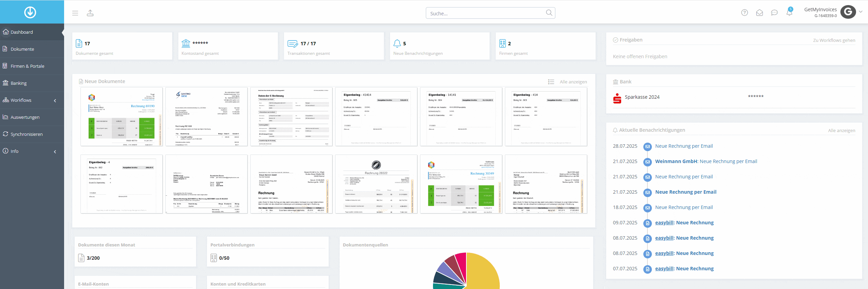The width and height of the screenshot is (868, 289).
Task: Click the envelope icon for 28.07.2025 notification
Action: [x=647, y=146]
